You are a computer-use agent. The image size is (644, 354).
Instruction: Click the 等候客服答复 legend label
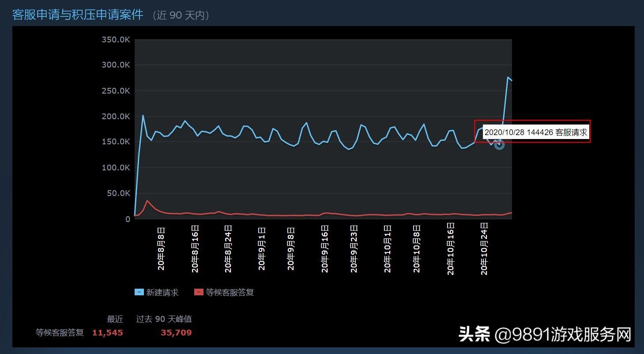pos(230,292)
